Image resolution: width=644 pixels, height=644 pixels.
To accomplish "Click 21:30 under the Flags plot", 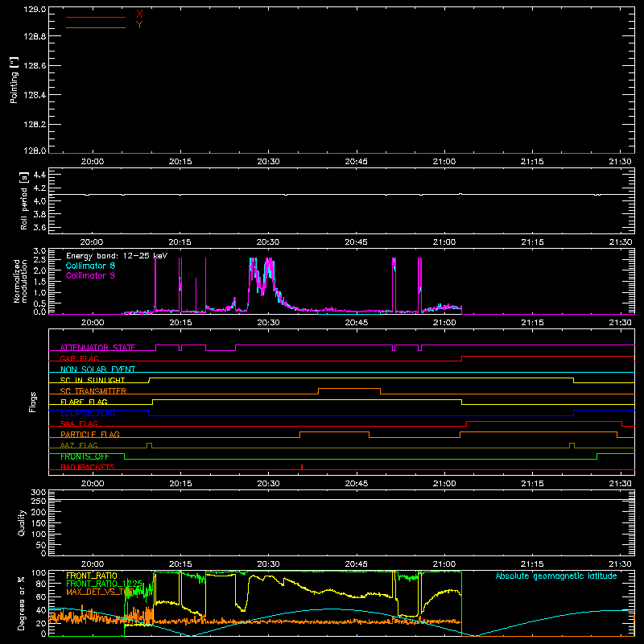I will point(620,484).
